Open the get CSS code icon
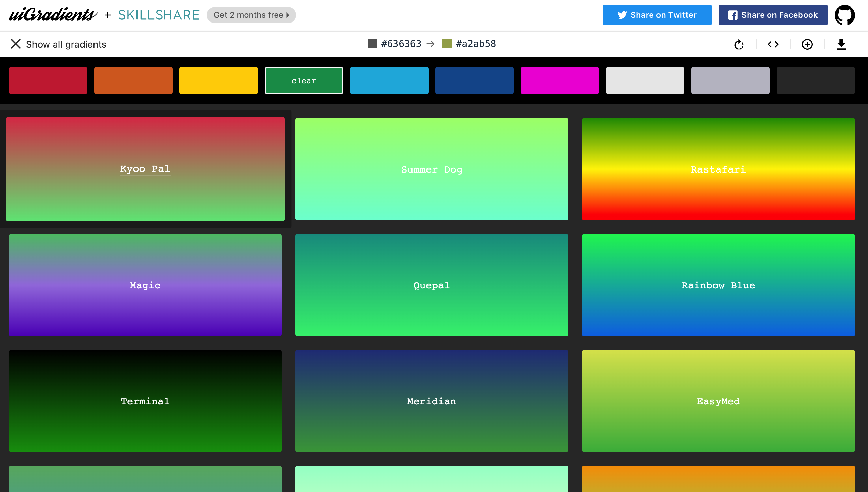 tap(773, 44)
